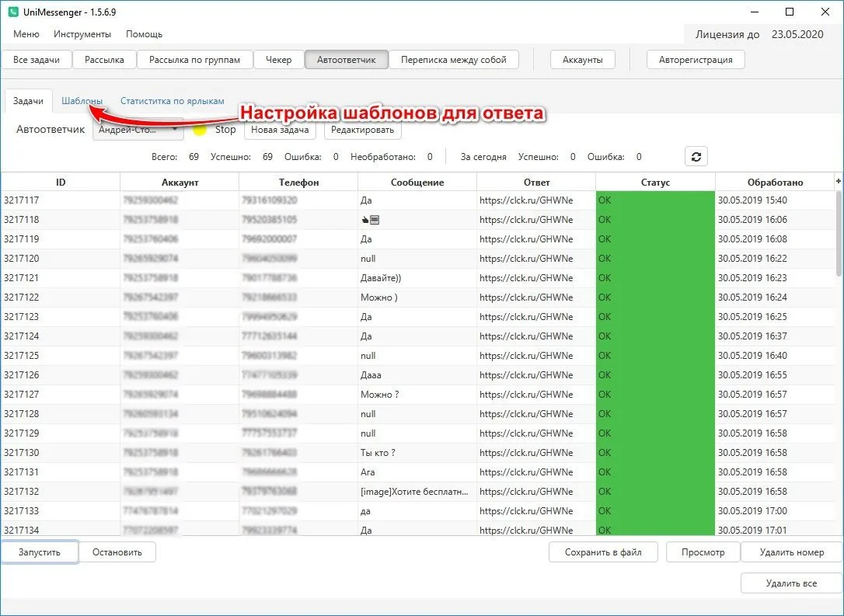844x616 pixels.
Task: Sort by the Сообщение column header
Action: [417, 183]
